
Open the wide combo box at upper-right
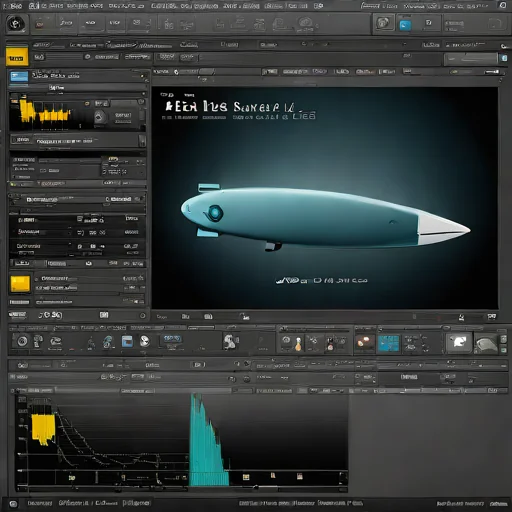(x=471, y=59)
